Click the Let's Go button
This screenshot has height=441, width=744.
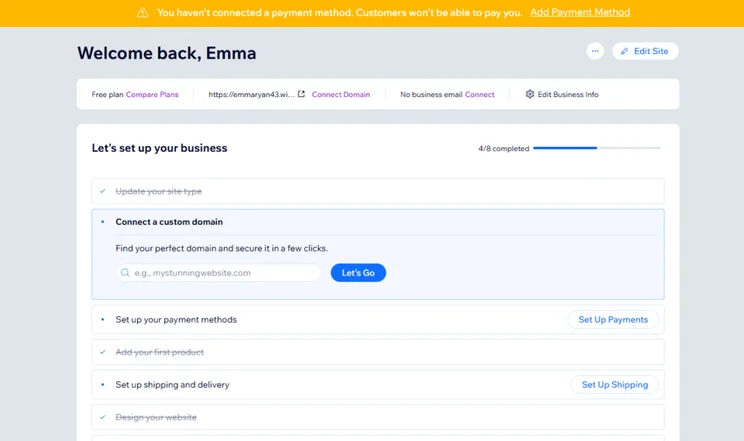coord(358,273)
